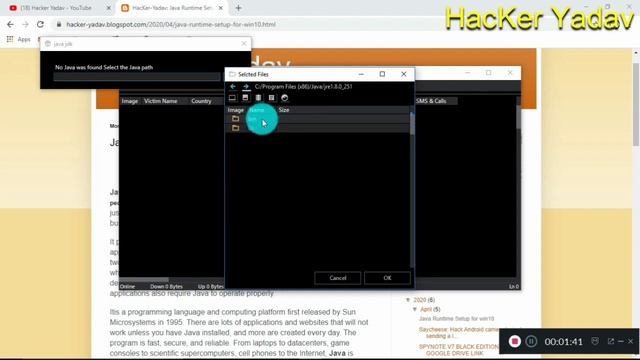Expand the recorder widget to full window

pyautogui.click(x=611, y=341)
